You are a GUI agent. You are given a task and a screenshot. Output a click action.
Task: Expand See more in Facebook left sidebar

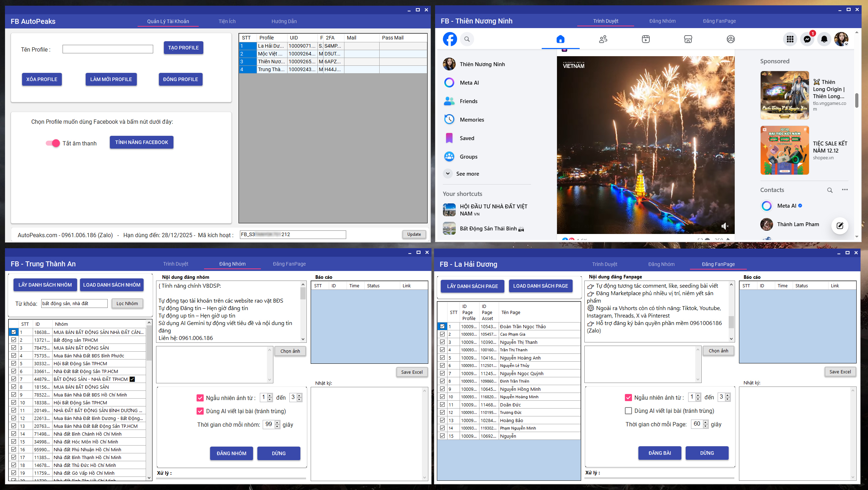pos(467,174)
